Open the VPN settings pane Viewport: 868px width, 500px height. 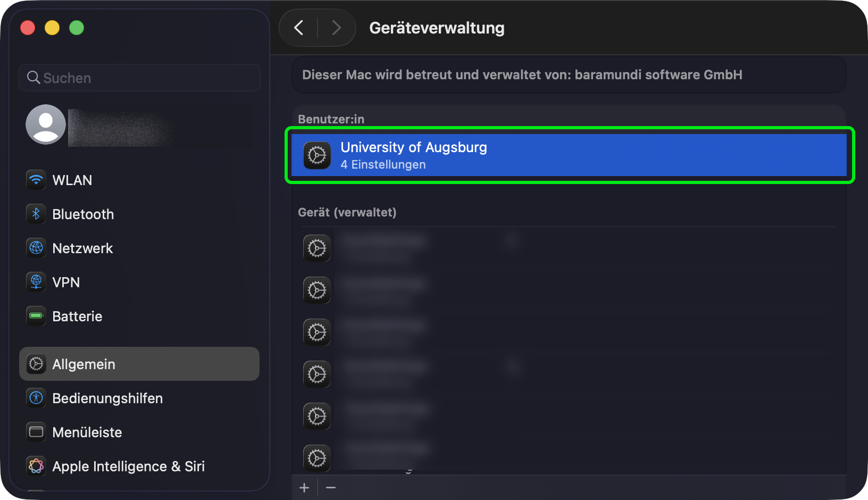point(66,282)
